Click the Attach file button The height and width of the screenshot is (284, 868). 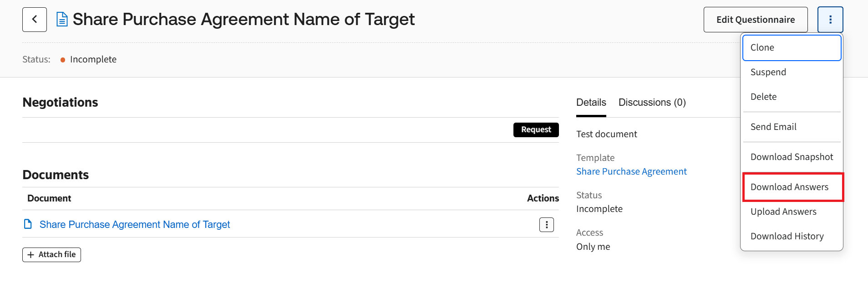point(52,255)
